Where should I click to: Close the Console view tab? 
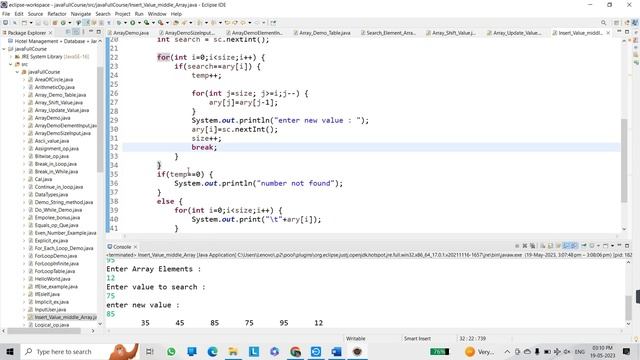(136, 247)
